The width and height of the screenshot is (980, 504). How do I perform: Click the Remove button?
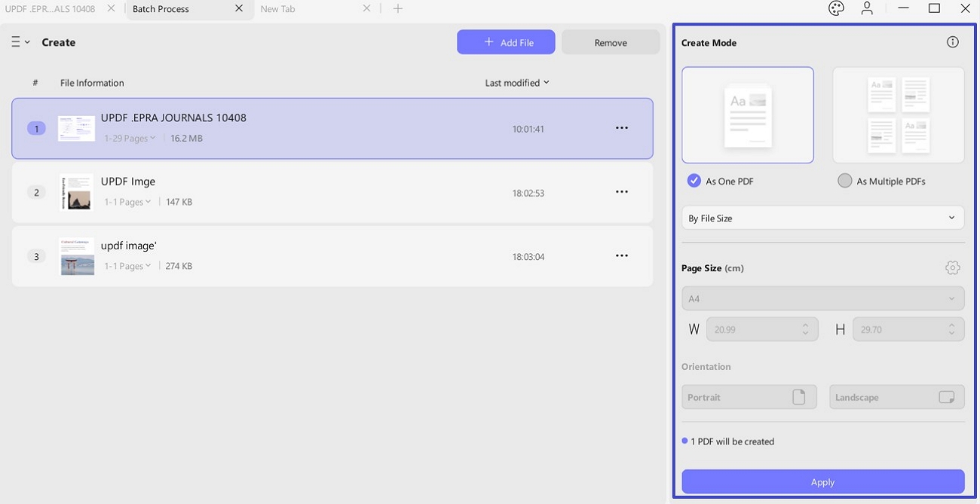click(611, 42)
